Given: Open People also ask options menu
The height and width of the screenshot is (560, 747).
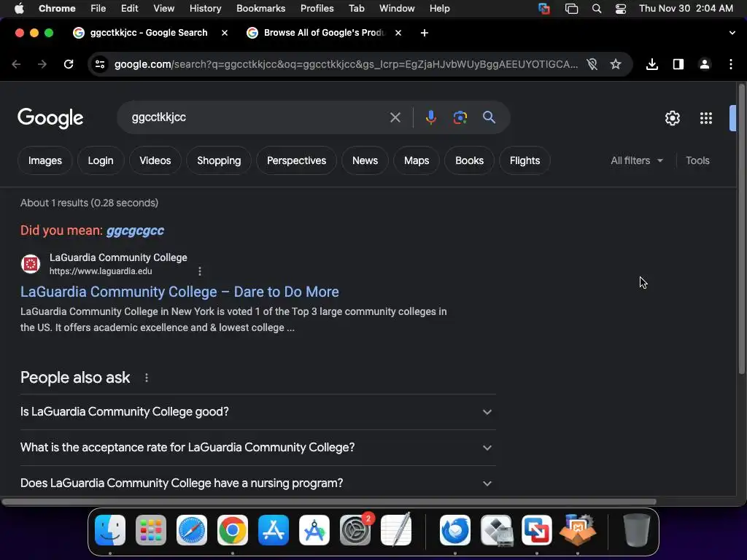Looking at the screenshot, I should [x=146, y=378].
